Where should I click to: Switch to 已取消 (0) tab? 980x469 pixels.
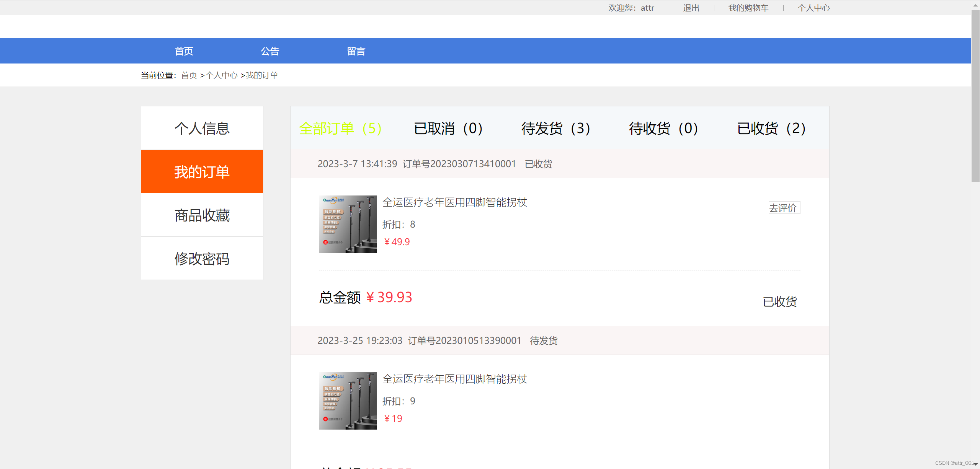(448, 128)
